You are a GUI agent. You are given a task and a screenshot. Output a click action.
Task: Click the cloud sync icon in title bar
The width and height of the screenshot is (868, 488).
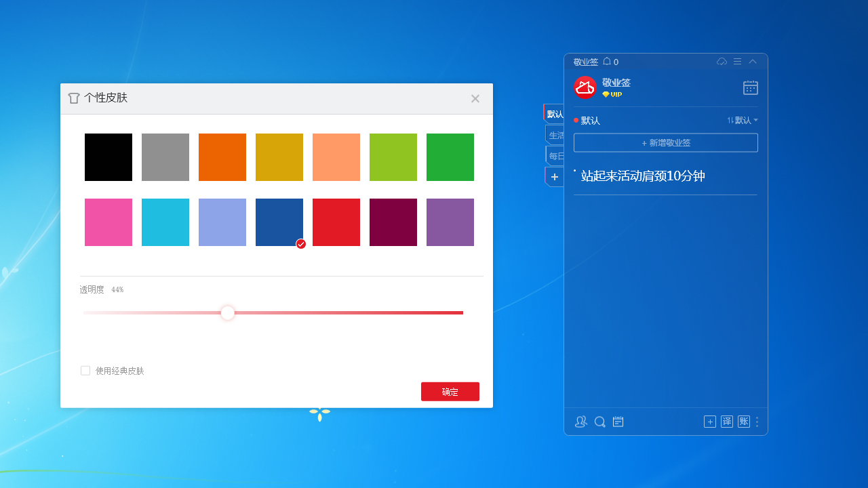(x=722, y=61)
